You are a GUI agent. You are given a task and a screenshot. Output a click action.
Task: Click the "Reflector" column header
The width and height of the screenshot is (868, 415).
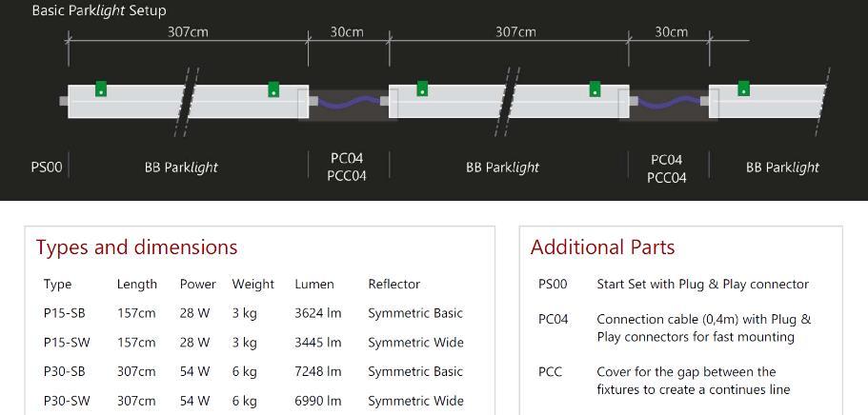394,285
